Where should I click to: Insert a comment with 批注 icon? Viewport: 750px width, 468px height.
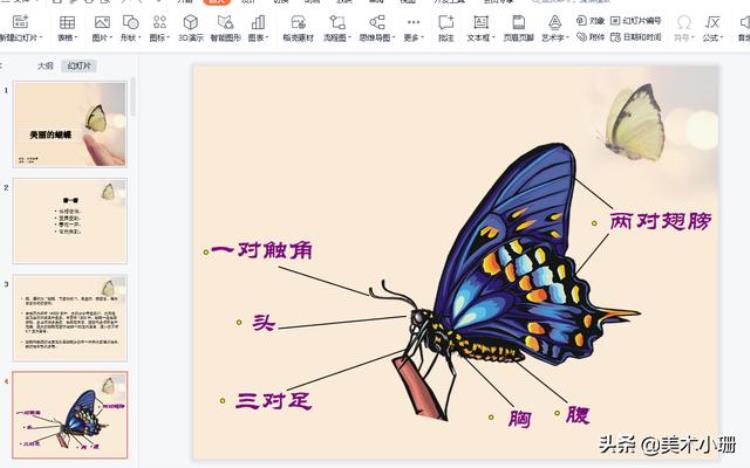[x=445, y=23]
